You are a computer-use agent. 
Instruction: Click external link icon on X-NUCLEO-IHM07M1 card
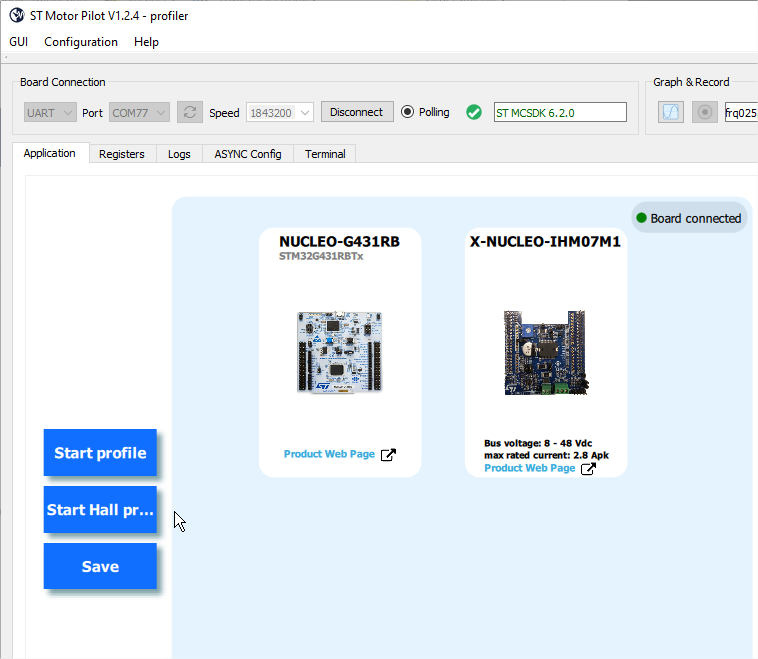[x=588, y=469]
